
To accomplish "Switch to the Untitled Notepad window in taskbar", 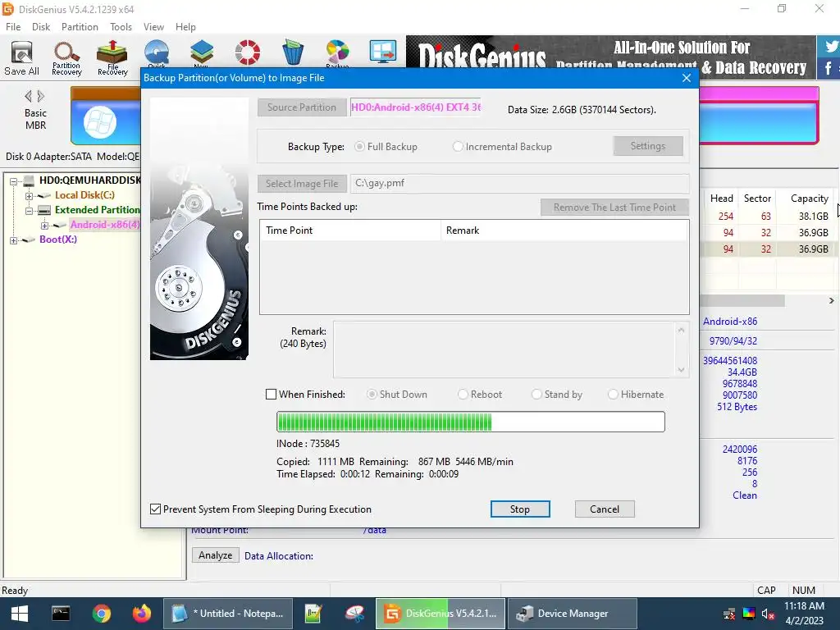I will tap(228, 614).
